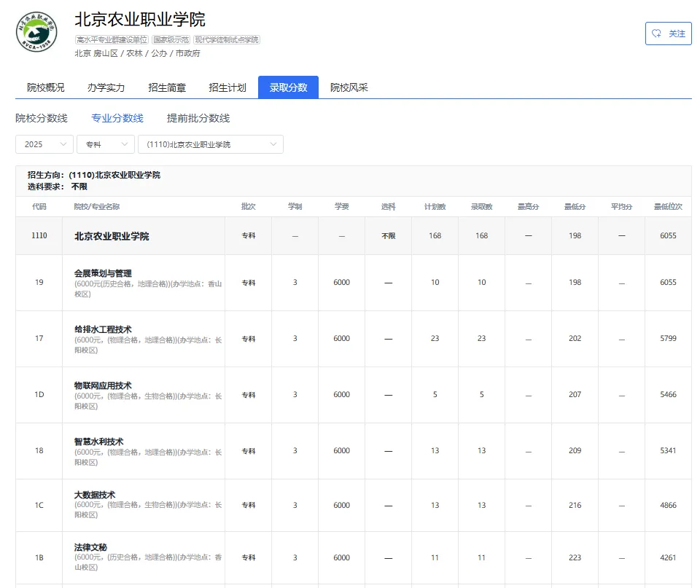Screen dimensions: 700x588
Task: Click the 国家级示范 tag
Action: 171,39
